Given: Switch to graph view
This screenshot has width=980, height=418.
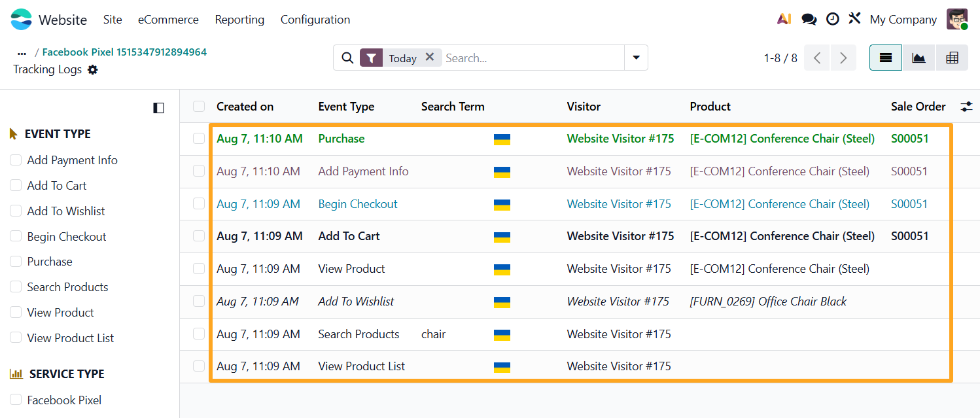Looking at the screenshot, I should coord(919,58).
